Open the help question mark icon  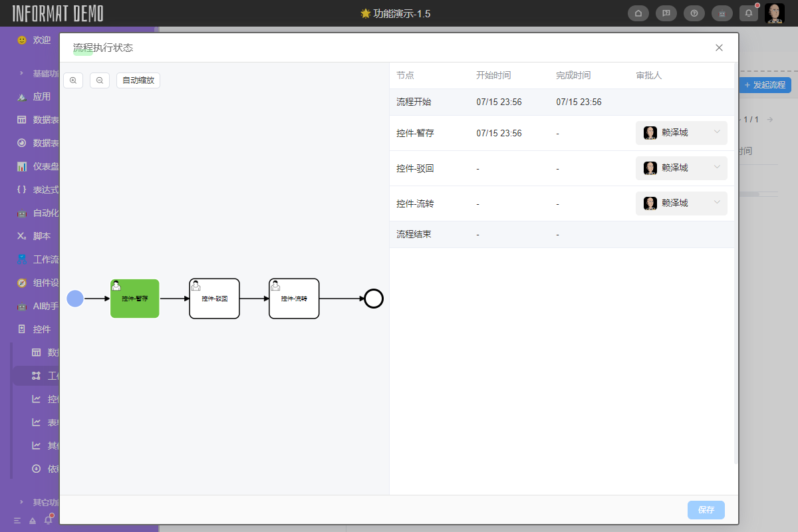[x=694, y=13]
